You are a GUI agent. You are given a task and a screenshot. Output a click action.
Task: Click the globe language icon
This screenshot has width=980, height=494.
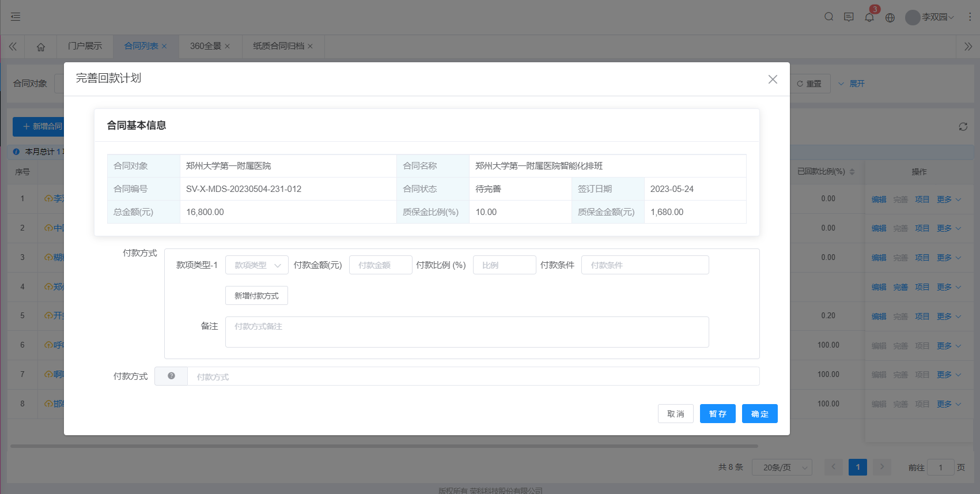[x=890, y=17]
